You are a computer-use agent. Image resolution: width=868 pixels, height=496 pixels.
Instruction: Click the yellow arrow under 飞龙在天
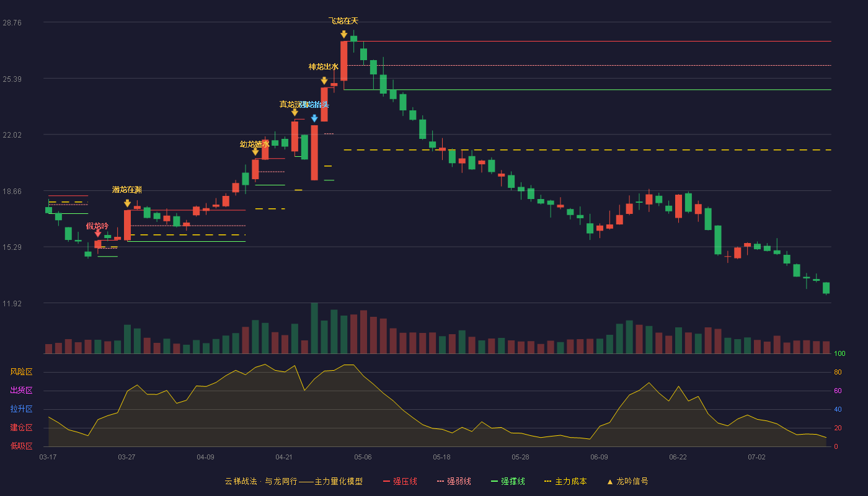pos(343,35)
